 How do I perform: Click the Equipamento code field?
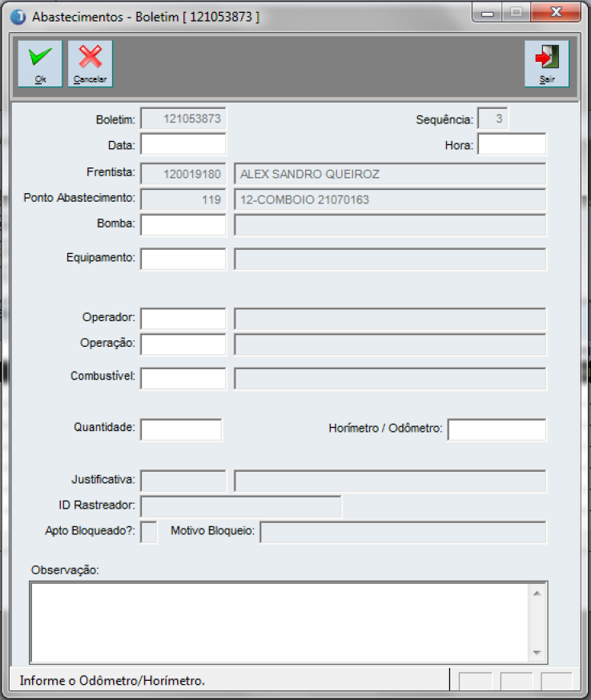pos(183,259)
